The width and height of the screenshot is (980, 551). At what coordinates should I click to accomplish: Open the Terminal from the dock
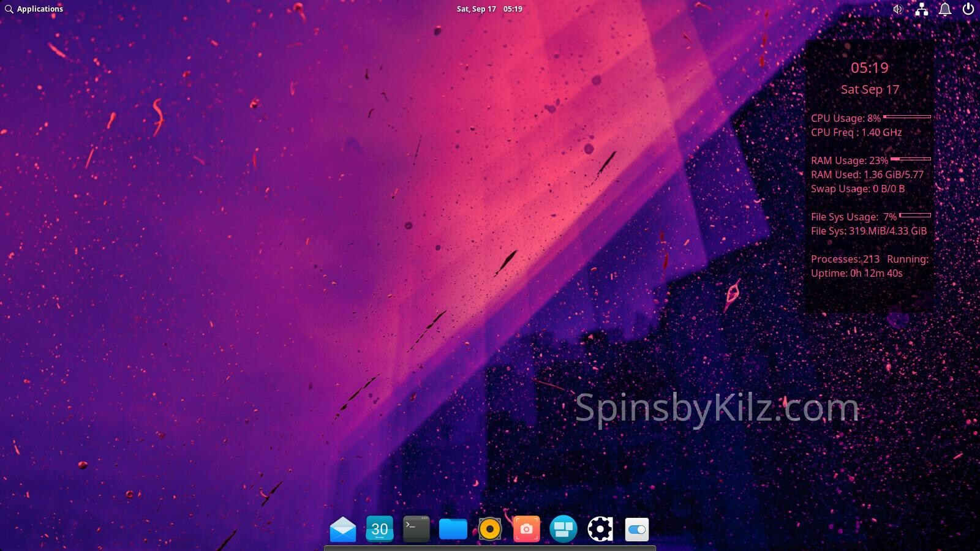tap(417, 529)
